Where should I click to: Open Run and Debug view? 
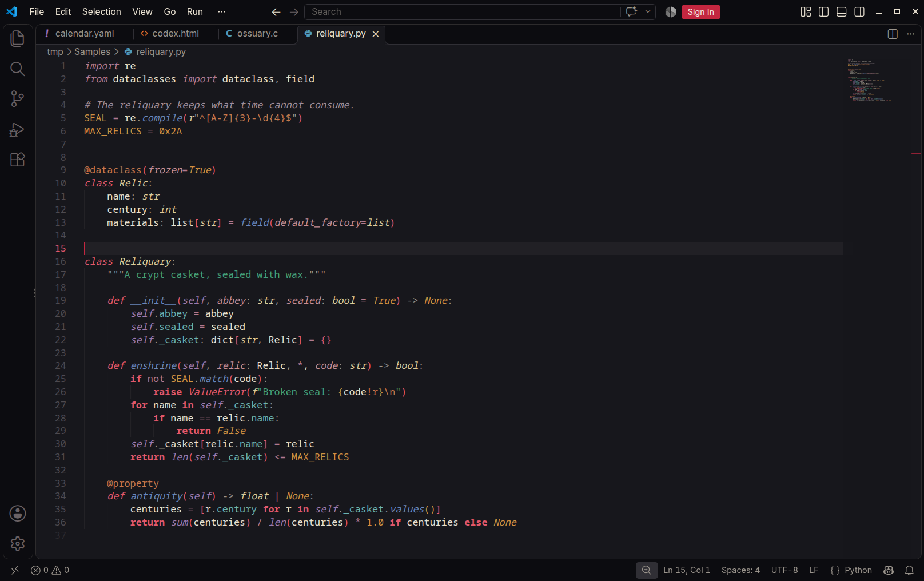point(18,130)
